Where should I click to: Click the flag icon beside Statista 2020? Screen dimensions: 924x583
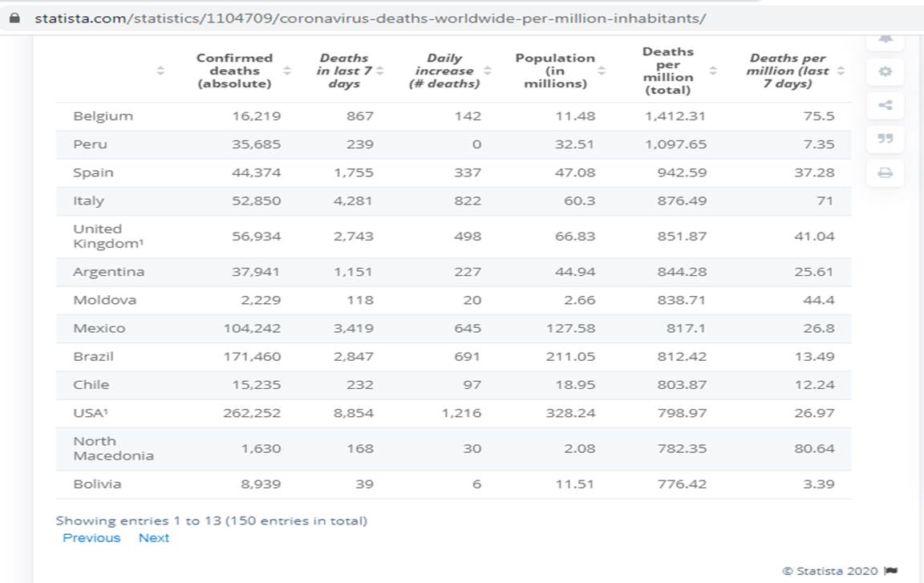tap(890, 571)
